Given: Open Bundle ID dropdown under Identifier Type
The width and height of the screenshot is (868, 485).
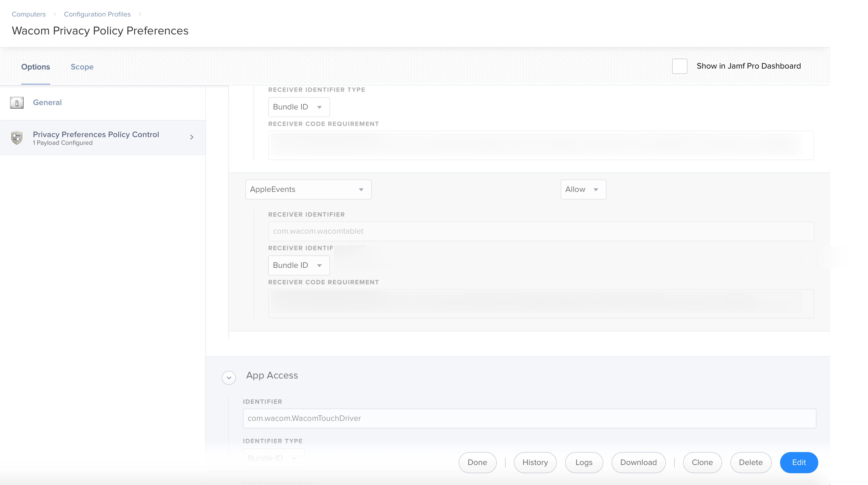Looking at the screenshot, I should click(273, 458).
